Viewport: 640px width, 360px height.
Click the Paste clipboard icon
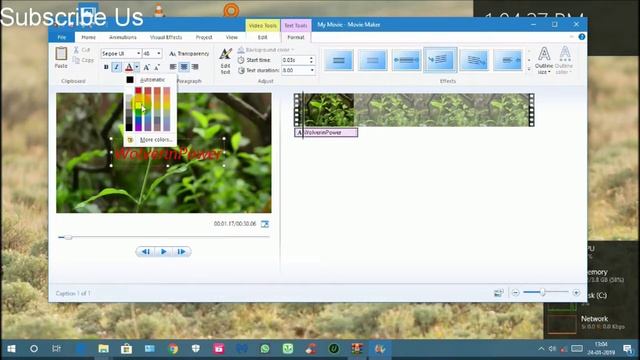(61, 54)
